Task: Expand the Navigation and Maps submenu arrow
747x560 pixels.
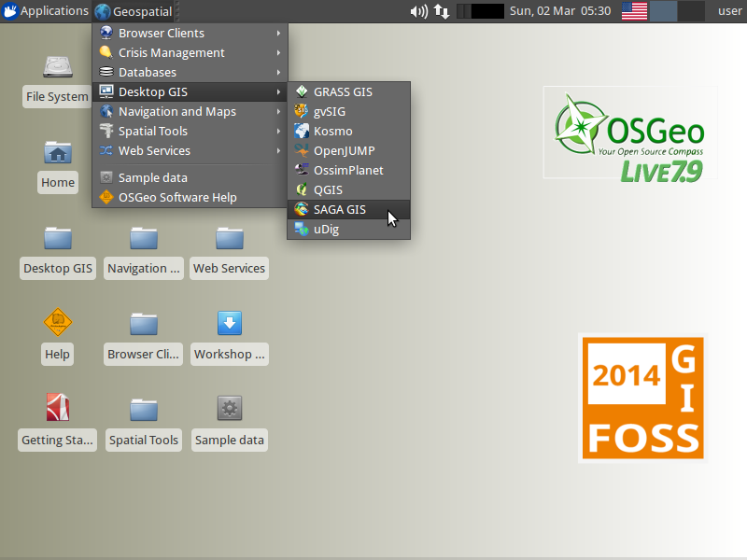Action: click(278, 111)
